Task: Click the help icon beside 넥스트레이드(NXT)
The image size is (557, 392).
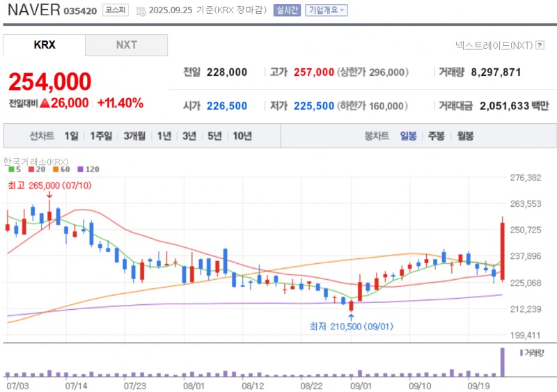Action: [x=540, y=45]
